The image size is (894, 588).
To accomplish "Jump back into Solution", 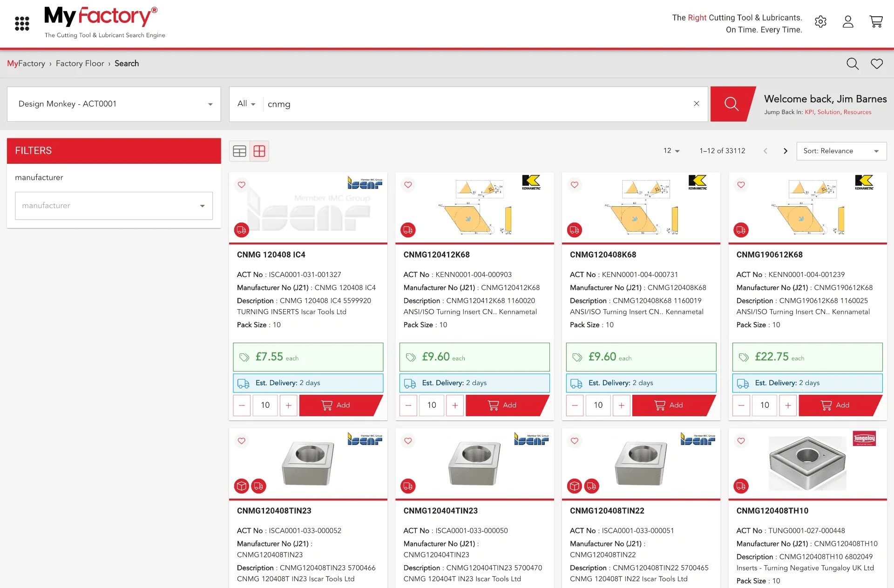I will tap(829, 112).
